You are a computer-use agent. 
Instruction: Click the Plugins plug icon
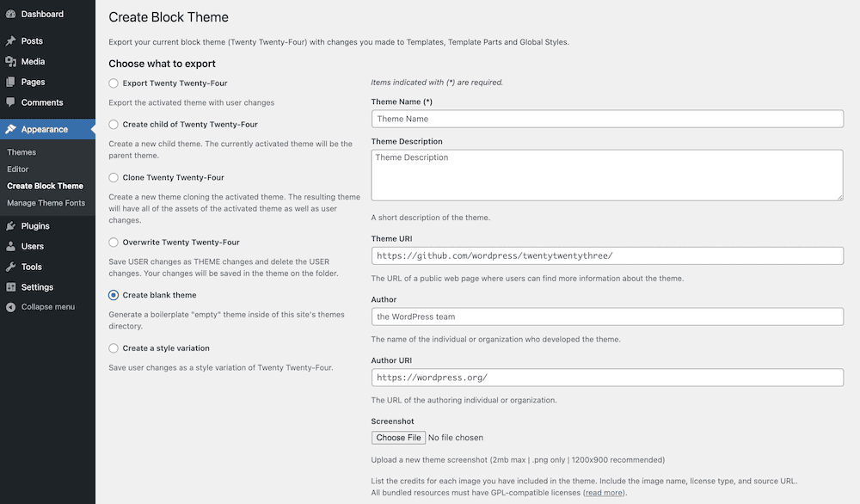pyautogui.click(x=10, y=226)
